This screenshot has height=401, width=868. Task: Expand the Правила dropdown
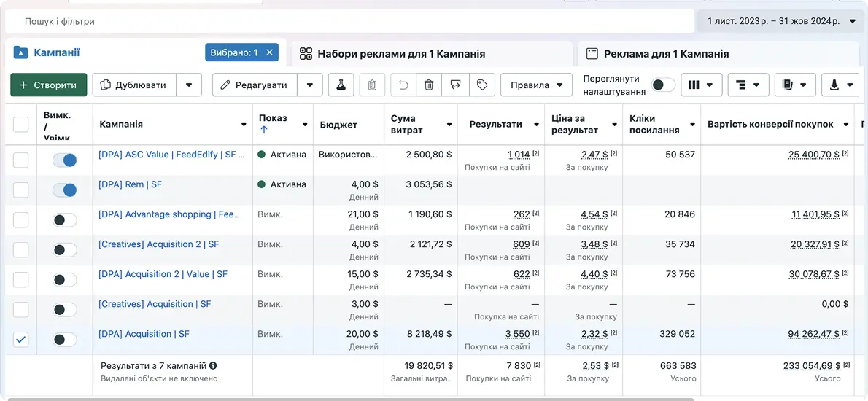coord(536,85)
